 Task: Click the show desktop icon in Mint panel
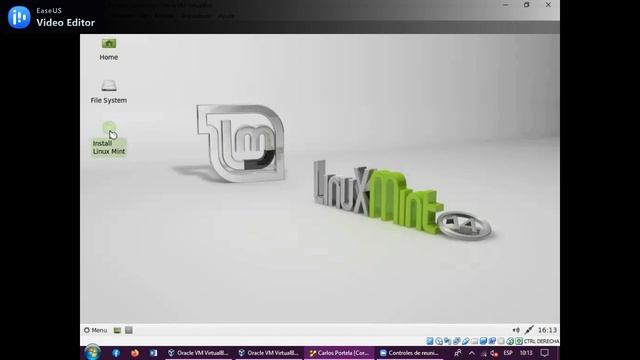(x=117, y=330)
